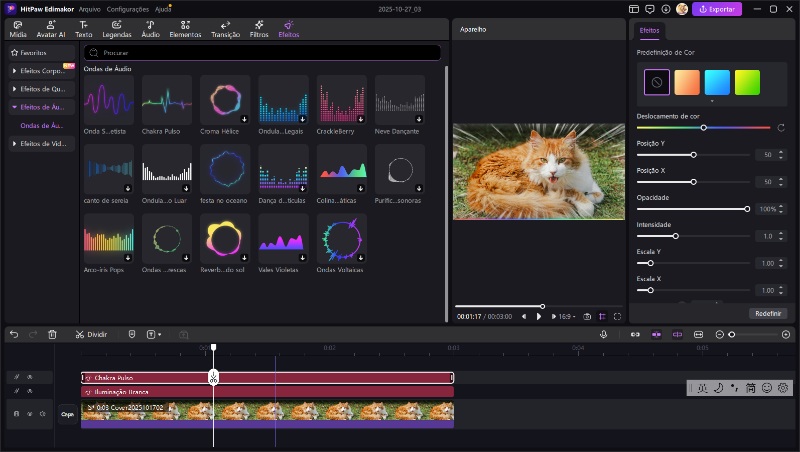Select the Croma Hélice effect thumbnail
This screenshot has height=452, width=800.
point(225,100)
